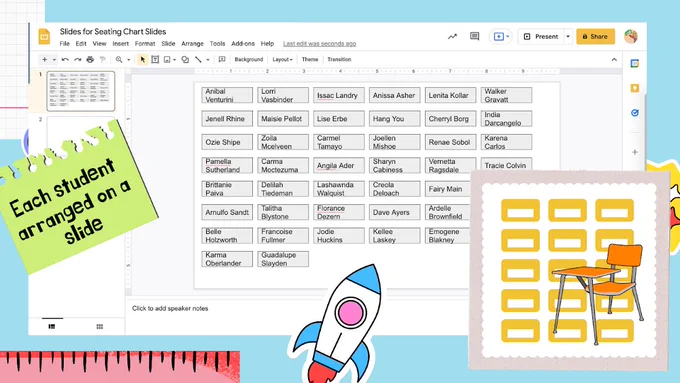
Task: Open the Theme panel
Action: 310,59
